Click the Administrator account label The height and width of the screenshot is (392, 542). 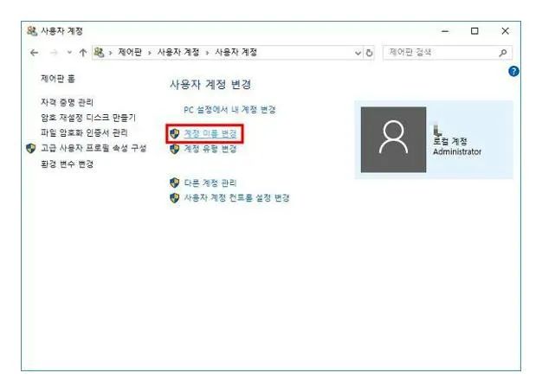coord(457,151)
